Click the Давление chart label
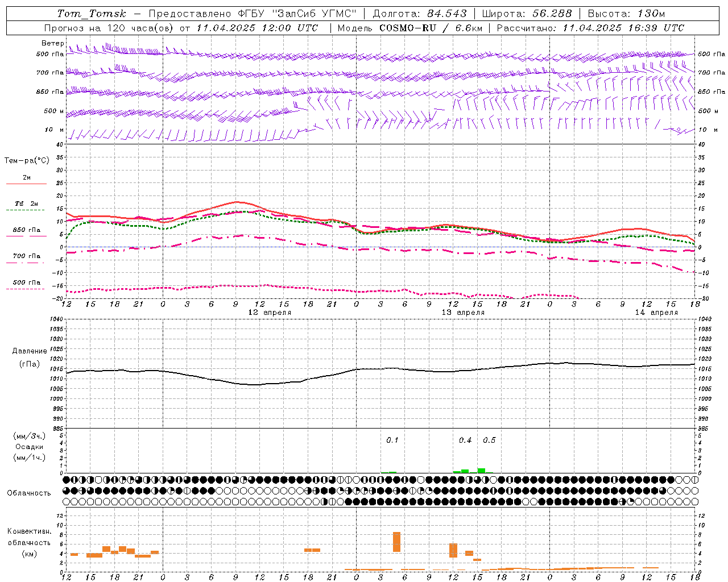 30,351
